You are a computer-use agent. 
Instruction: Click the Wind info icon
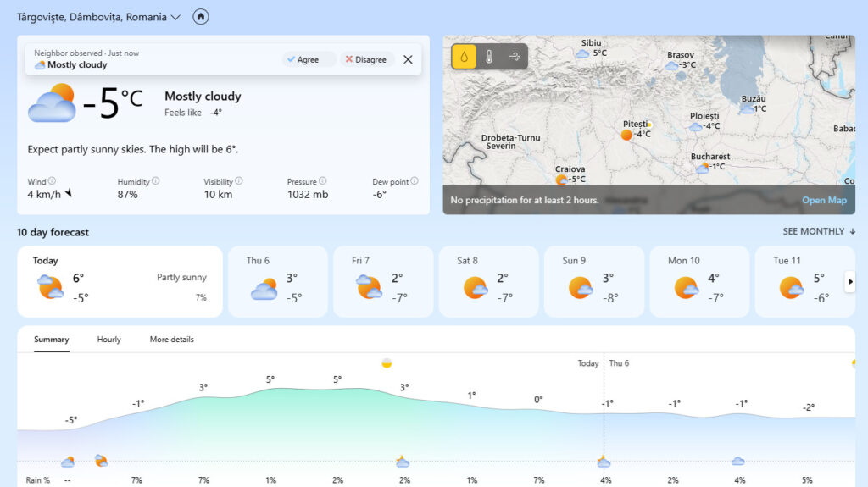point(53,181)
